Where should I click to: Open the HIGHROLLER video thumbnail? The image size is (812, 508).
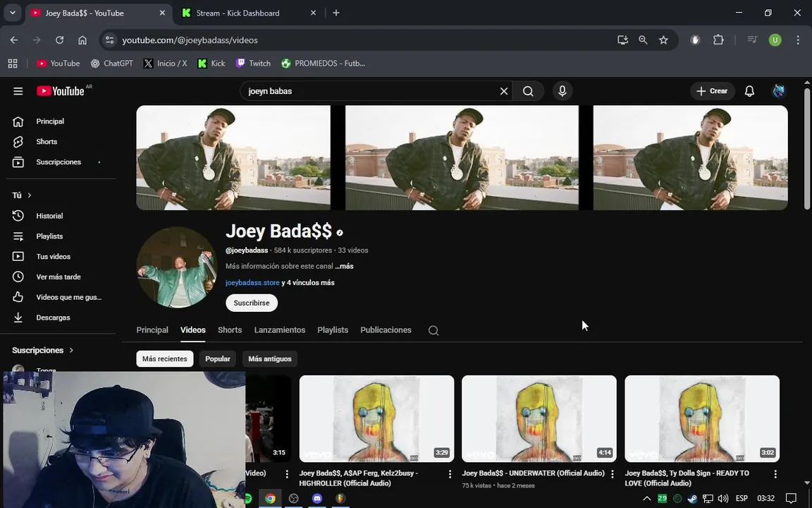[376, 419]
